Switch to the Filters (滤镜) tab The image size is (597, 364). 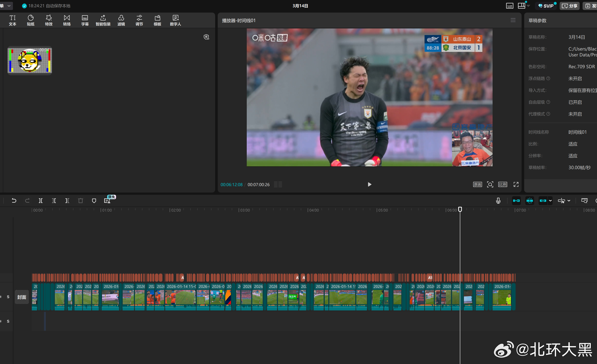pos(121,20)
